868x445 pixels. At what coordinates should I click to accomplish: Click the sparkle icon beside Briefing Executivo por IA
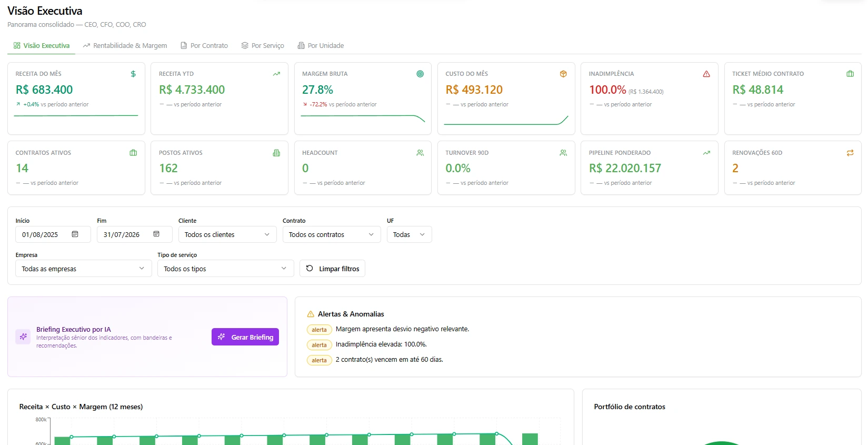23,337
